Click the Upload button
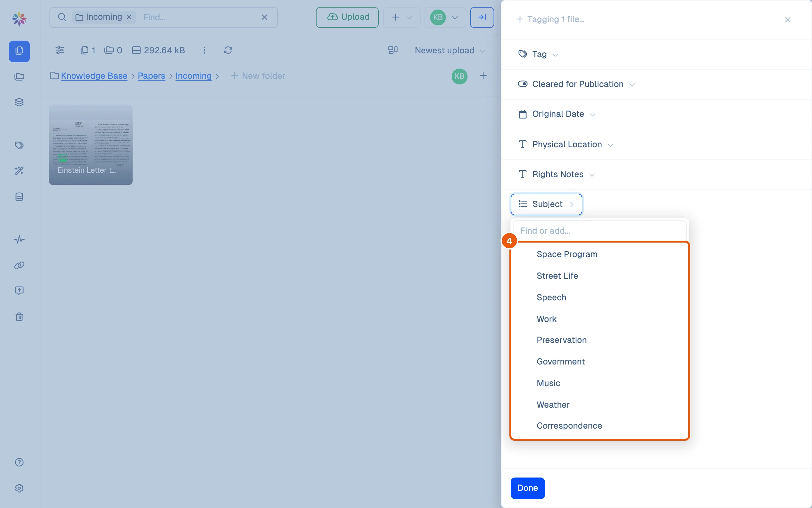 tap(347, 17)
